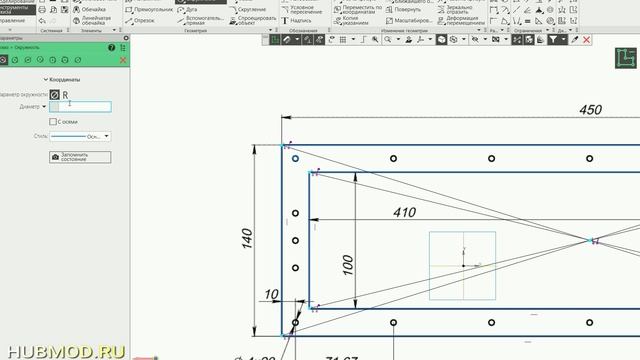Click the Запомнить состояние button

(x=80, y=157)
